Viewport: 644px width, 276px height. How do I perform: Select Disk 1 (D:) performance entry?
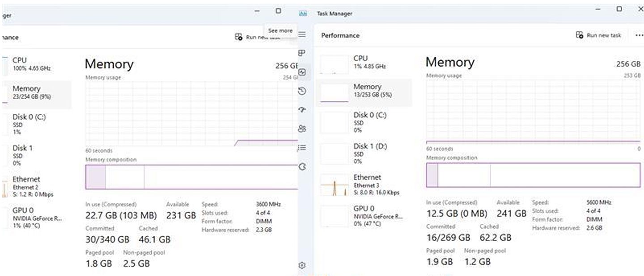pos(364,153)
